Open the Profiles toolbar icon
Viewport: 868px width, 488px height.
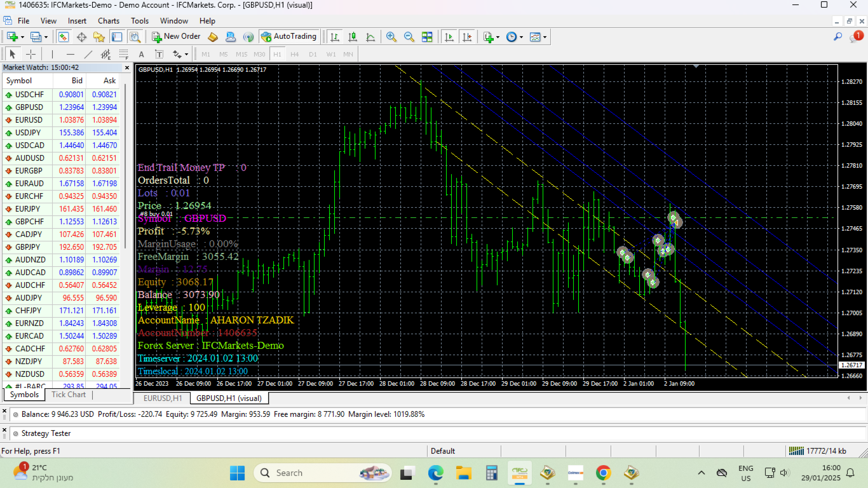(x=36, y=37)
